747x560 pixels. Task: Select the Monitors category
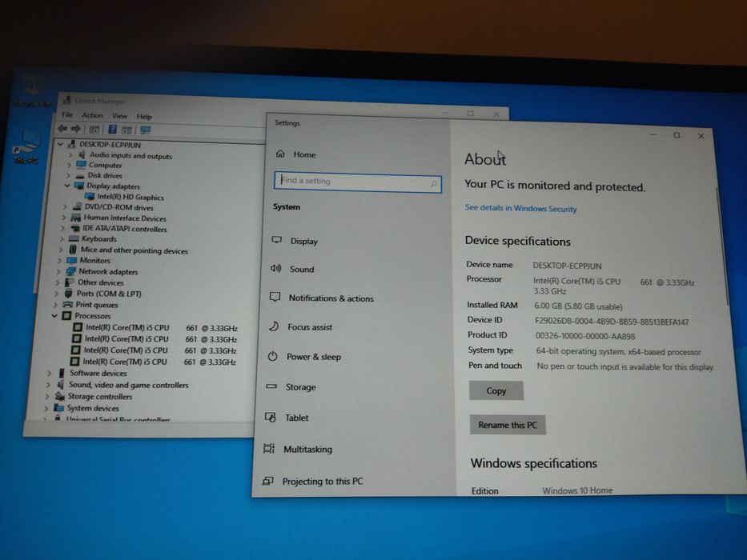[x=94, y=261]
